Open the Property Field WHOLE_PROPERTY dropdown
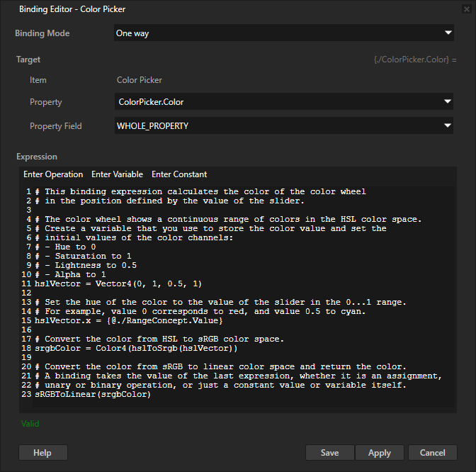This screenshot has height=472, width=476. click(x=283, y=126)
